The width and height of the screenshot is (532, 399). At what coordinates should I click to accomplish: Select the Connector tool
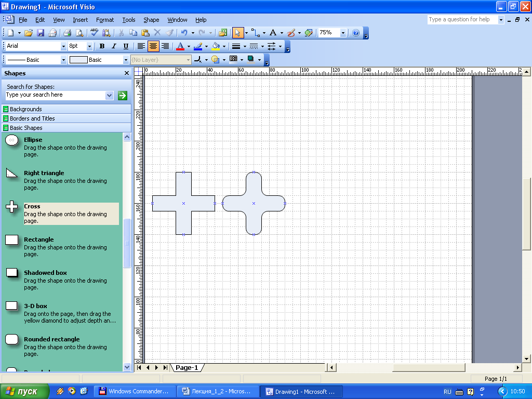point(255,33)
